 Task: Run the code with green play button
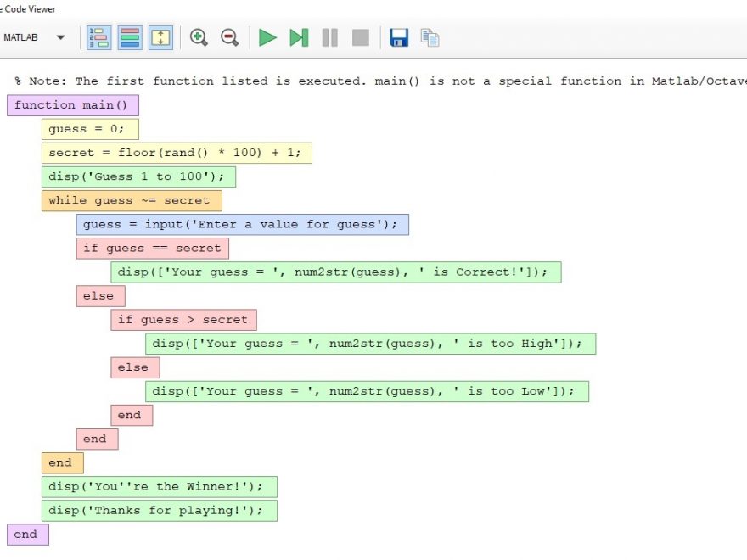point(268,37)
